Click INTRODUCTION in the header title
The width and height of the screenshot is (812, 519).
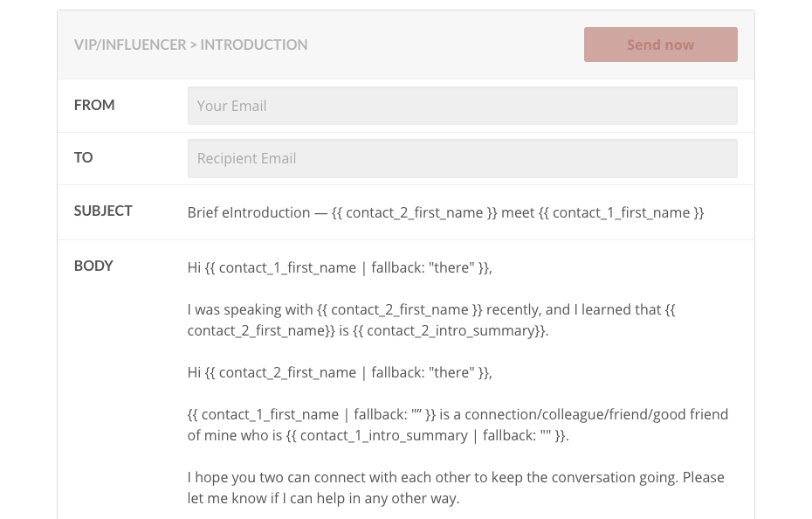tap(254, 45)
